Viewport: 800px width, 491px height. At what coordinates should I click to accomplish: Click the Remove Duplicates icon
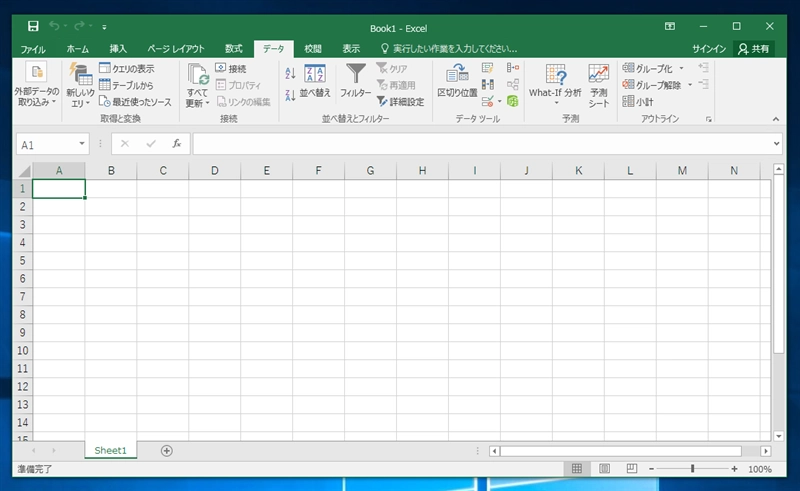click(x=487, y=85)
